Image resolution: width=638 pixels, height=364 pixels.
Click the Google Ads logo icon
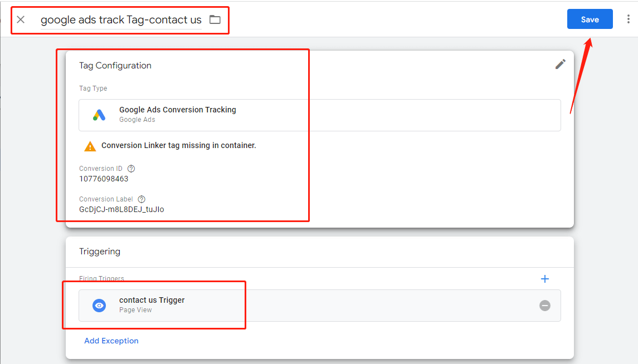99,115
